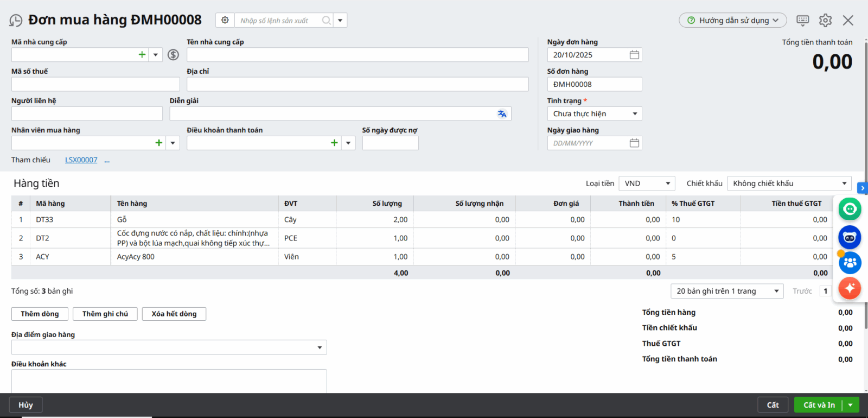Click the translate icon in the Diễn giải field
Image resolution: width=868 pixels, height=418 pixels.
pyautogui.click(x=502, y=113)
